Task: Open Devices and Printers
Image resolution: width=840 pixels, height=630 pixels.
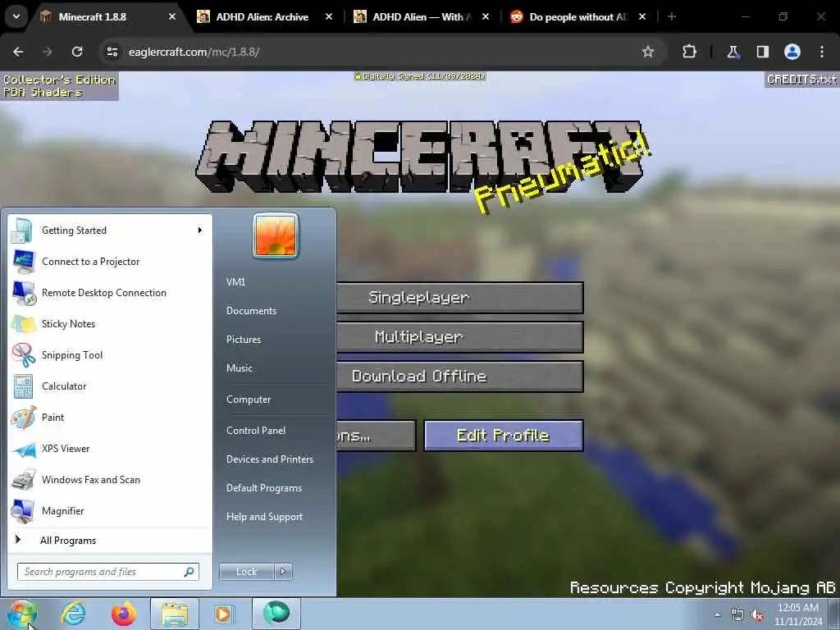Action: 269,459
